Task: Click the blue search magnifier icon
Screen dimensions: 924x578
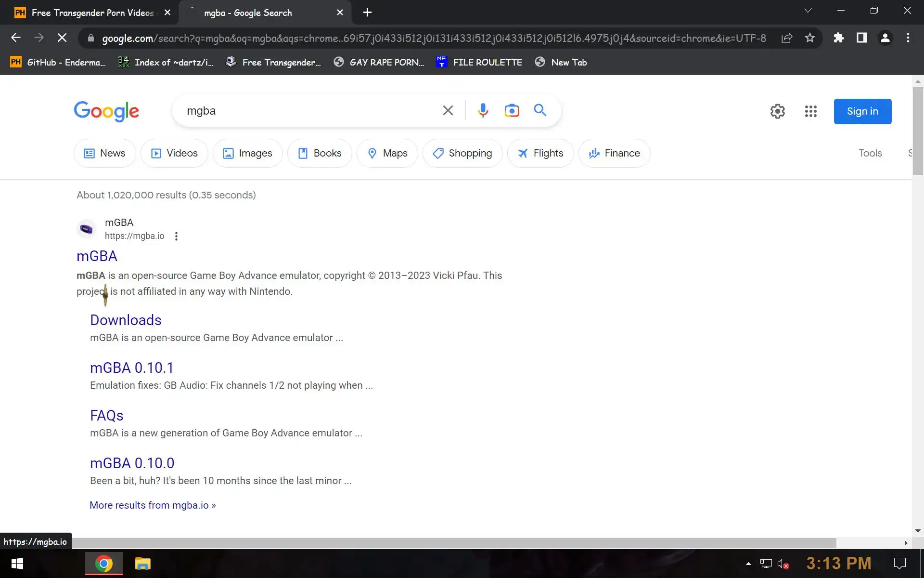Action: click(540, 110)
